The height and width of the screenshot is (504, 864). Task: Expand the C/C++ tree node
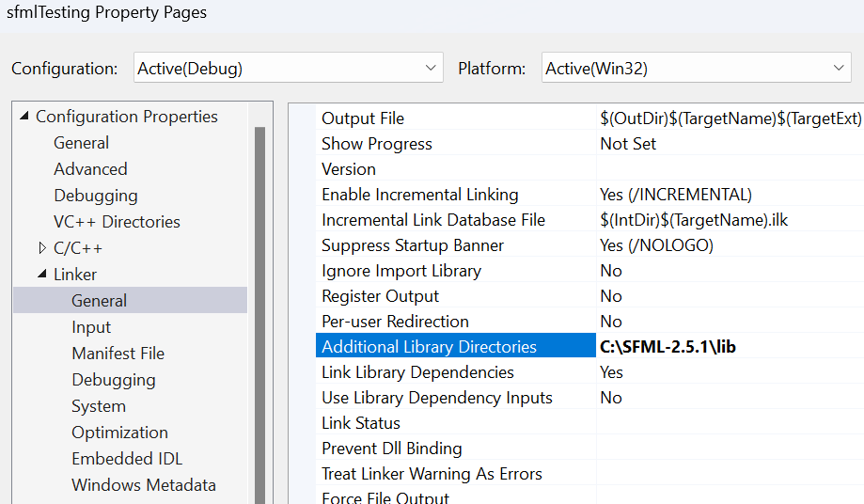tap(42, 248)
